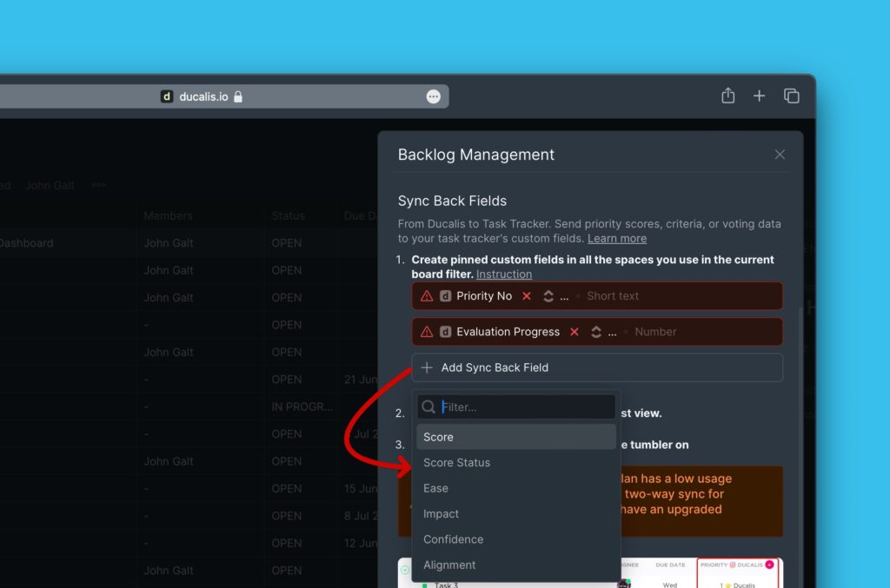Viewport: 890px width, 588px height.
Task: Choose Confidence from the list
Action: tap(516, 539)
